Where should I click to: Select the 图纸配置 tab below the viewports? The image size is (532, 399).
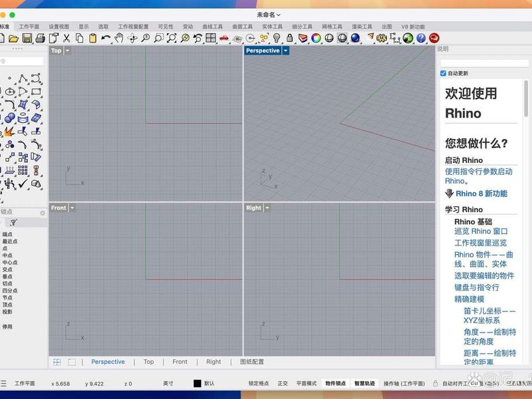click(x=252, y=362)
